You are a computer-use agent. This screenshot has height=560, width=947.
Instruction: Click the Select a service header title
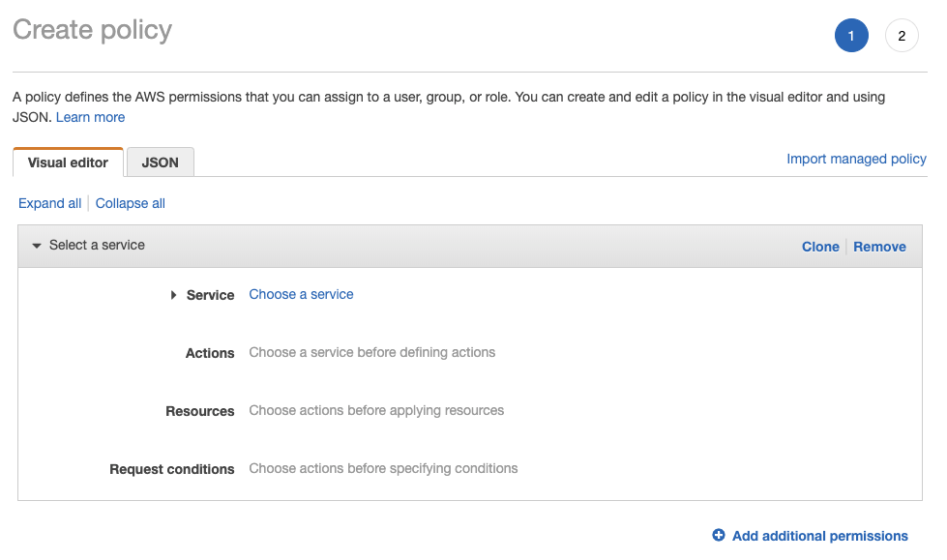(x=97, y=246)
